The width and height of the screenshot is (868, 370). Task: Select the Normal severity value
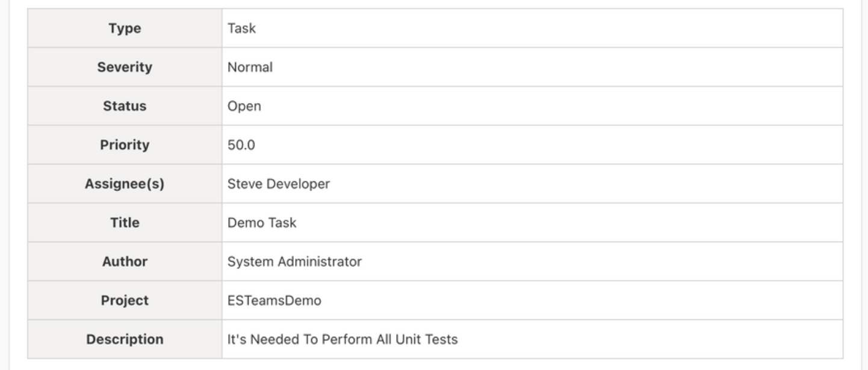[x=250, y=67]
